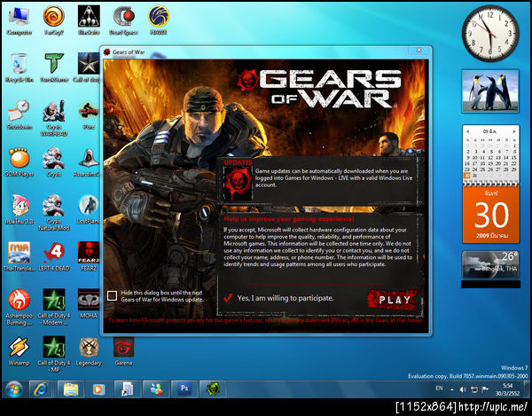This screenshot has height=416, width=532.
Task: Open Ashampoo Burning shortcut
Action: (x=19, y=307)
